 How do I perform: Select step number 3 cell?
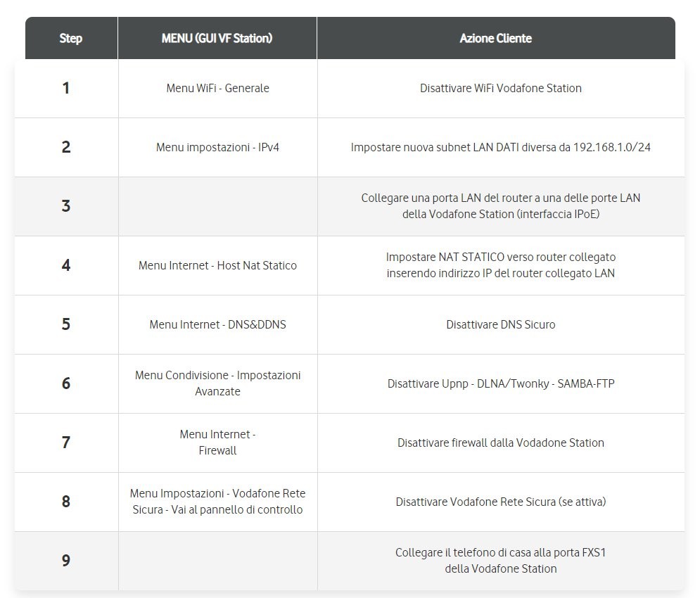(x=66, y=206)
